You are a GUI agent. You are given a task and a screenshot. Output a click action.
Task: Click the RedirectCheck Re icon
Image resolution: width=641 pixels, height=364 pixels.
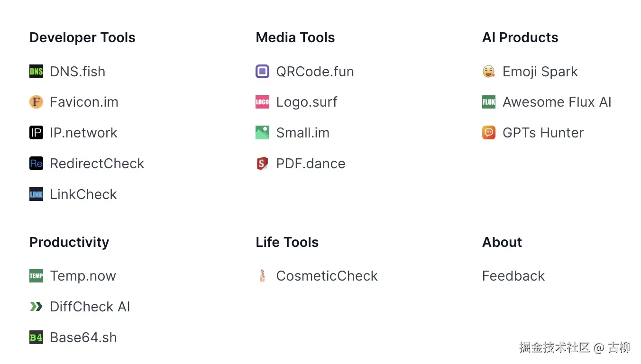36,164
